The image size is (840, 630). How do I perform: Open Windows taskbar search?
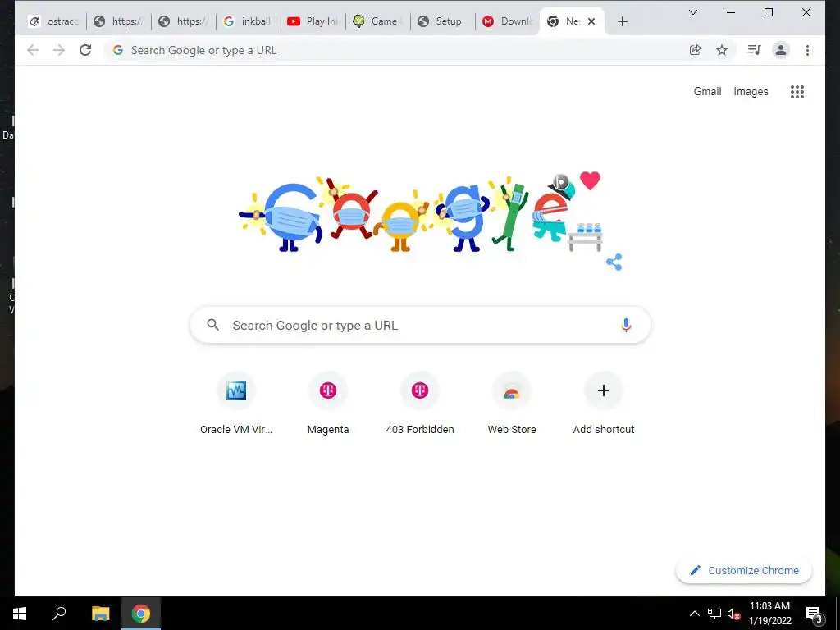59,614
